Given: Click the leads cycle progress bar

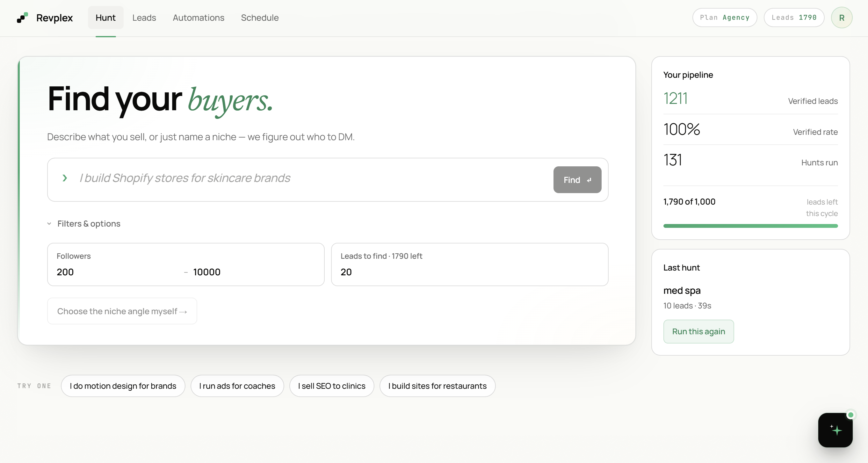Looking at the screenshot, I should [x=750, y=226].
